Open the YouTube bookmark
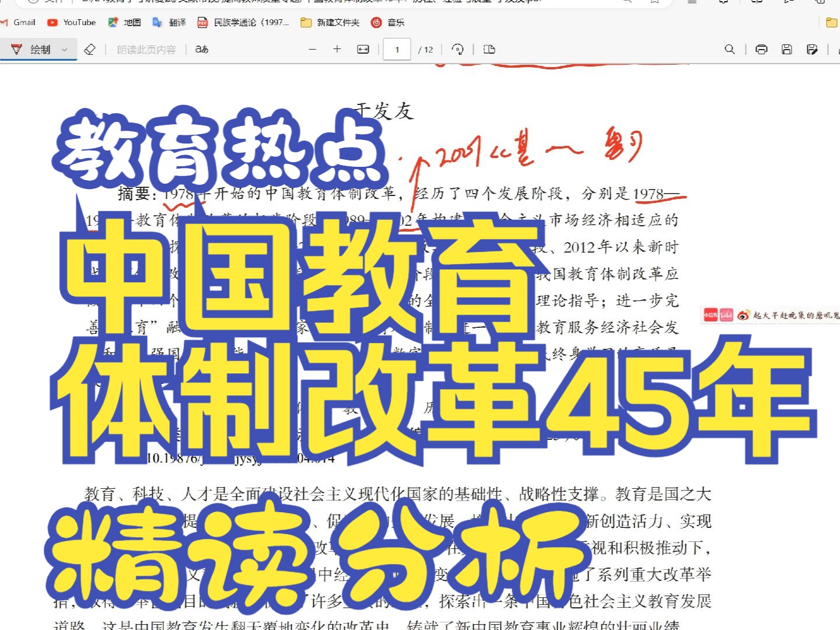The width and height of the screenshot is (840, 630). (72, 22)
